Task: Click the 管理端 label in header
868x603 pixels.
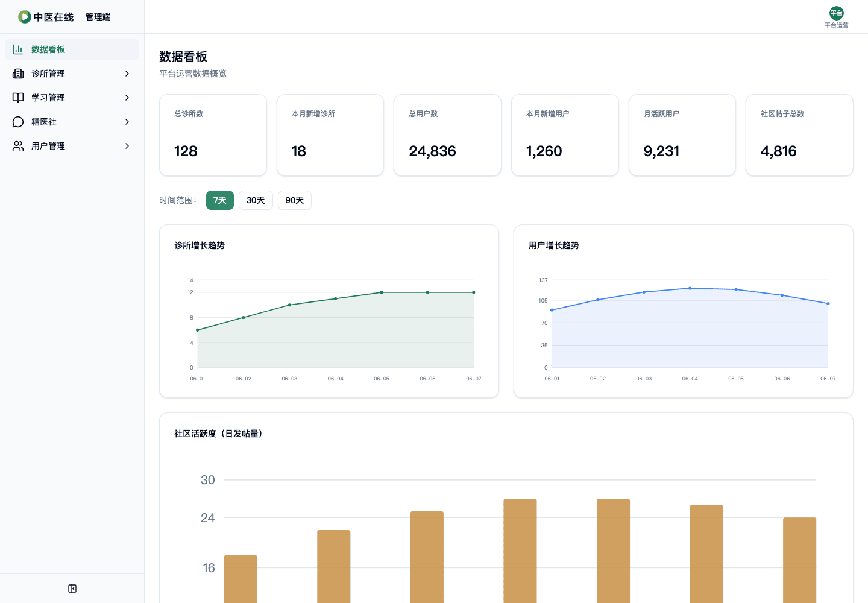Action: click(98, 17)
